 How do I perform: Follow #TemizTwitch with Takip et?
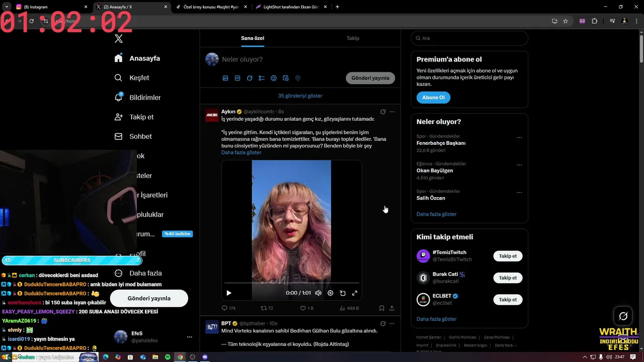[x=508, y=256]
